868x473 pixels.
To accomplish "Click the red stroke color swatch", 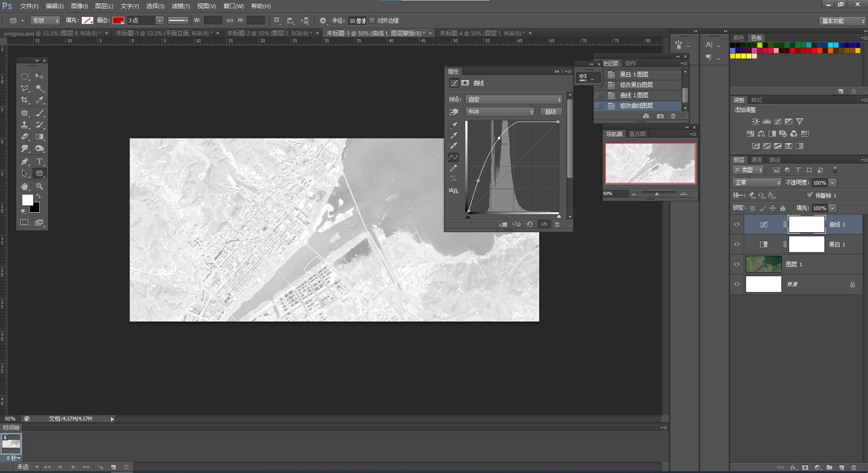I will pyautogui.click(x=118, y=20).
